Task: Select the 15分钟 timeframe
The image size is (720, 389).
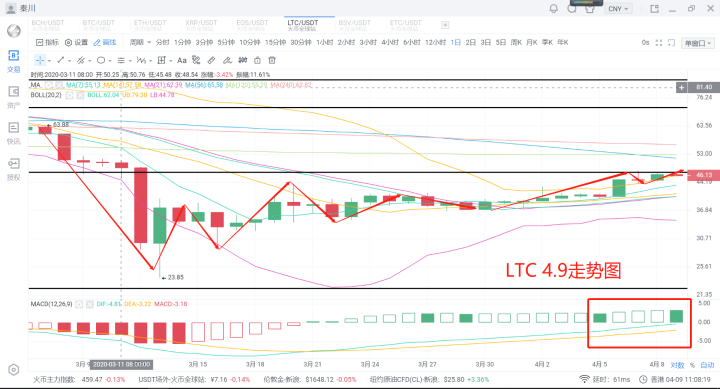Action: coord(275,42)
